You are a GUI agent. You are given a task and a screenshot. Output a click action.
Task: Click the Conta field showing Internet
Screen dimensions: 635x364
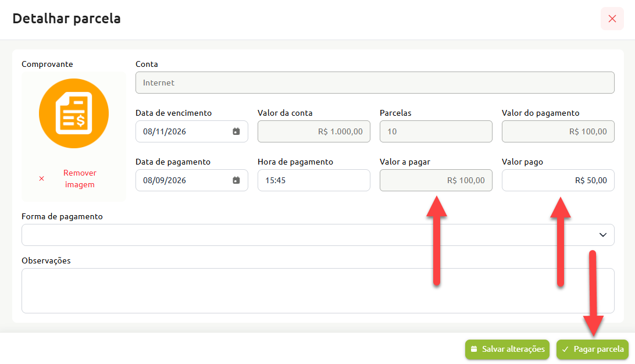click(x=374, y=83)
